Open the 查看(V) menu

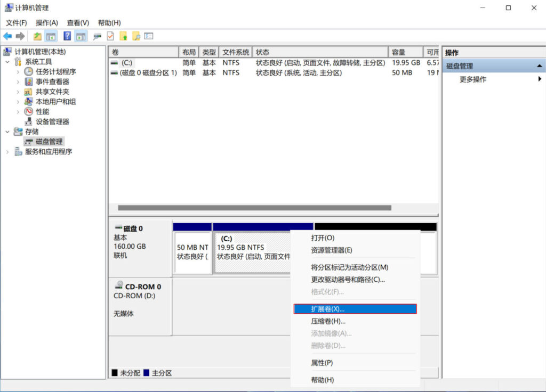click(78, 22)
